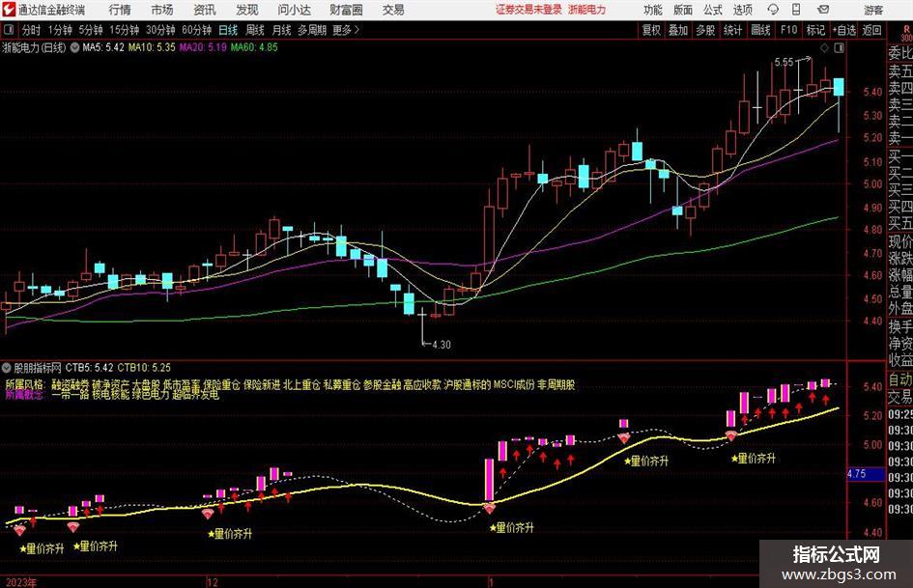Click the 游客 user label
Viewport: 913px width, 588px height.
click(872, 10)
